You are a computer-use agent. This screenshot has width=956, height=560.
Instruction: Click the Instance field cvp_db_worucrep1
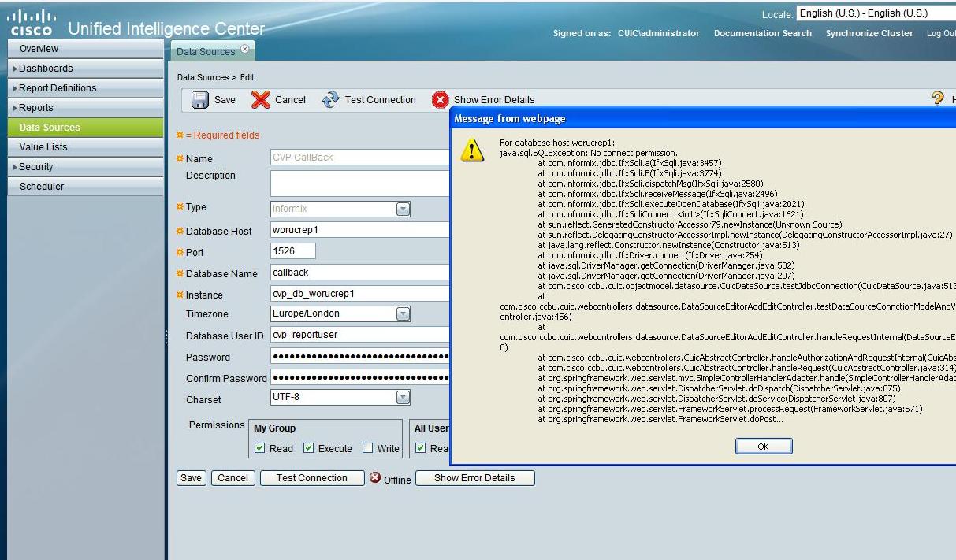pyautogui.click(x=360, y=293)
